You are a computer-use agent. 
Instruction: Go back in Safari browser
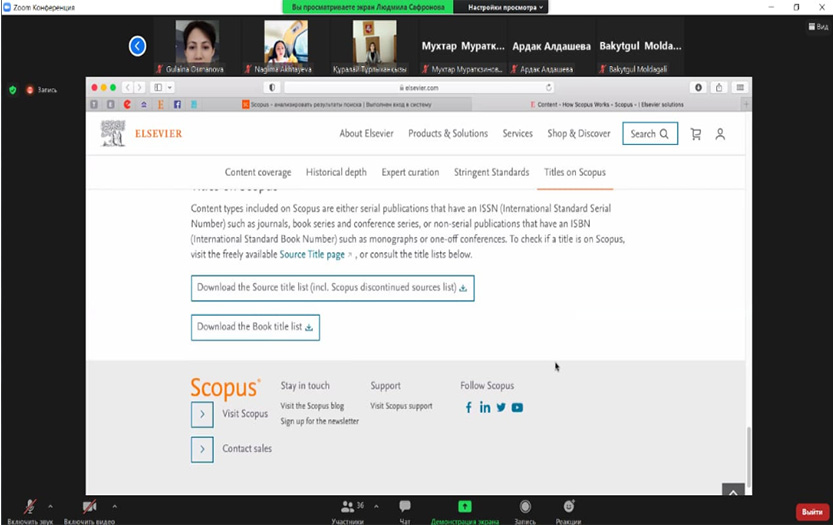tap(128, 87)
